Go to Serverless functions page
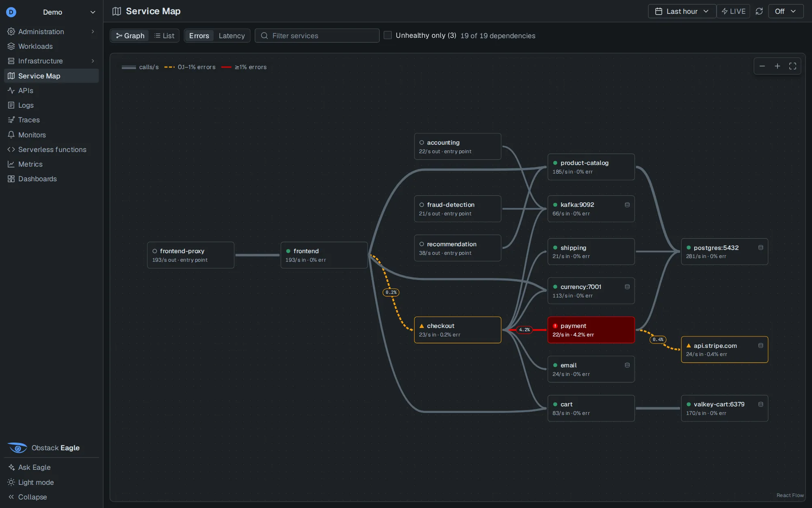 click(x=51, y=150)
